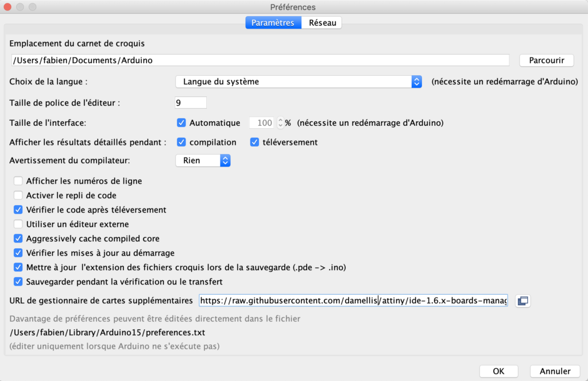Open the additional boards URLs editor window icon

click(x=523, y=301)
